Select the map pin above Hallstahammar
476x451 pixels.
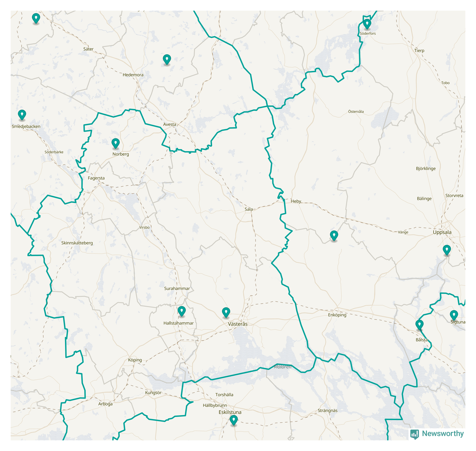pos(182,312)
